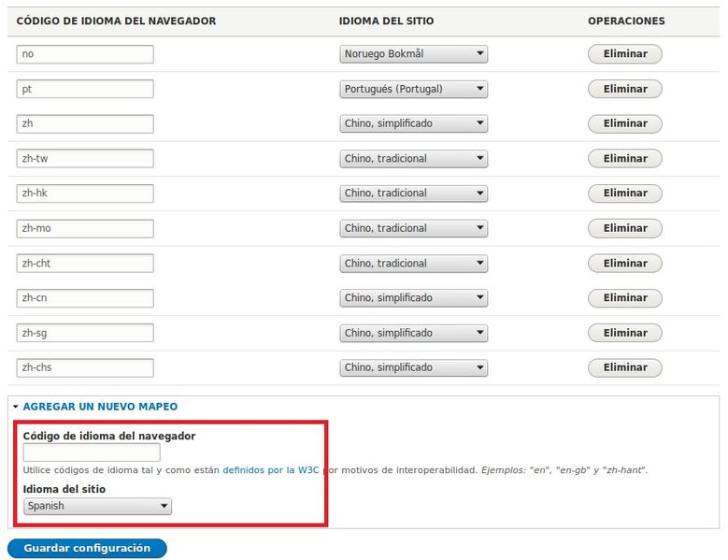The image size is (728, 560).
Task: Delete the 'zh-cn' mapping with Eliminar
Action: [x=625, y=297]
